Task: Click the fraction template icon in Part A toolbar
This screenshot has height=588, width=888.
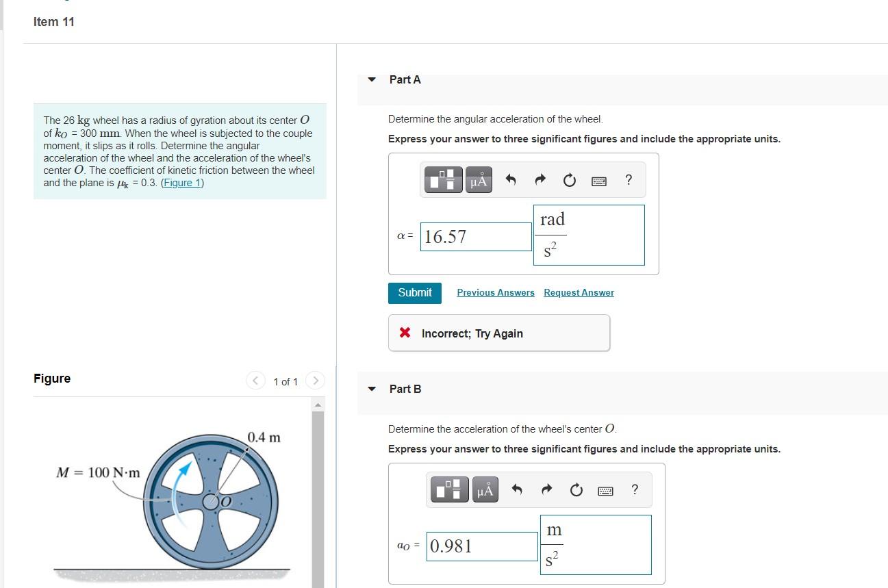Action: [x=443, y=179]
